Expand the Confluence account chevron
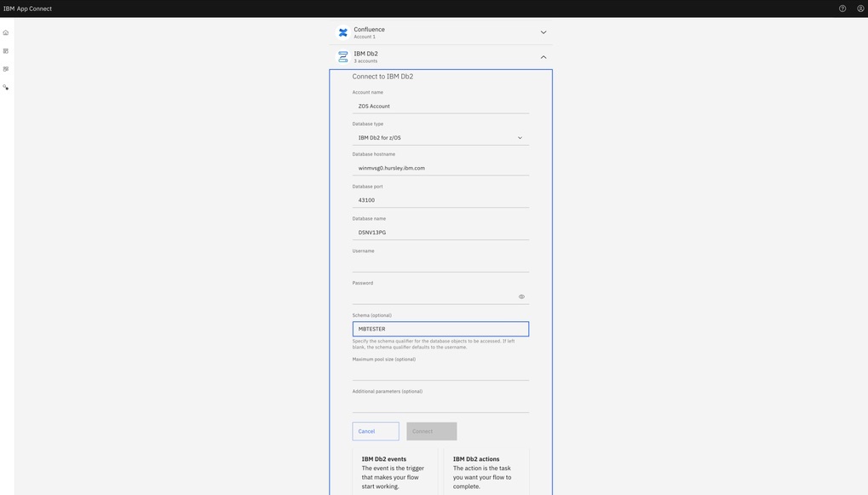868x495 pixels. click(x=541, y=29)
